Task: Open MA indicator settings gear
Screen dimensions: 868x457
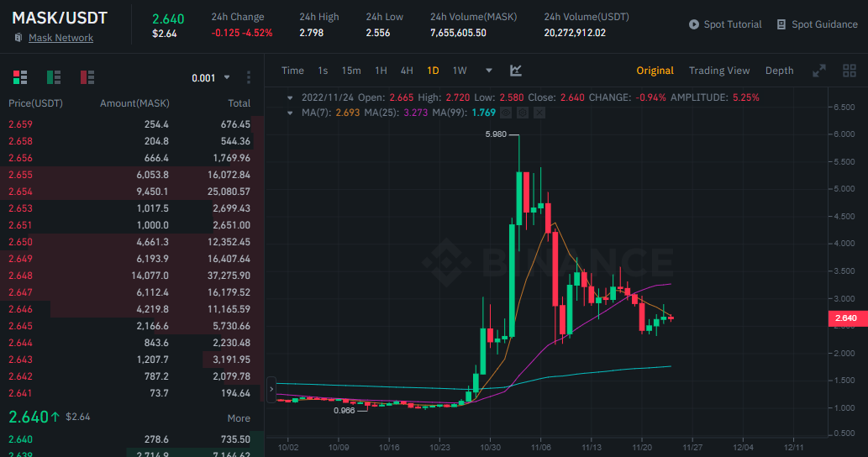Action: (x=523, y=113)
